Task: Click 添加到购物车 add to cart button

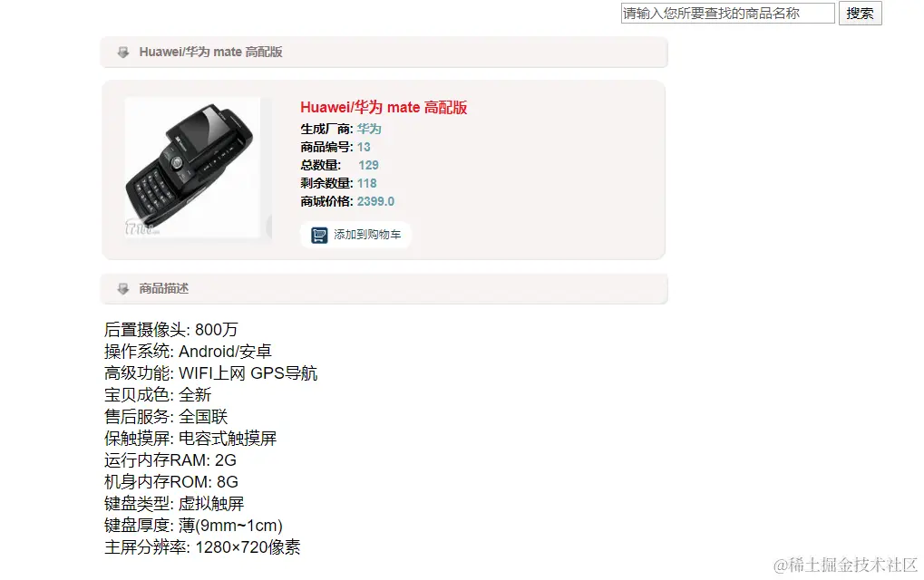Action: (355, 235)
